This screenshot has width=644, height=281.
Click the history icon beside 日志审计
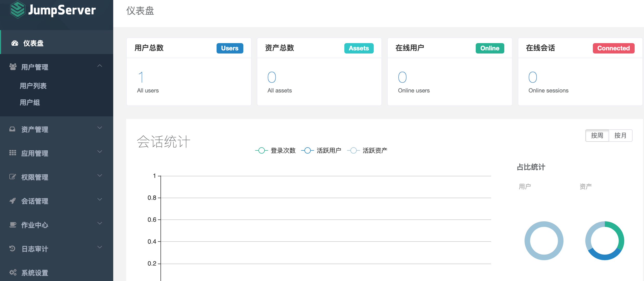(12, 249)
